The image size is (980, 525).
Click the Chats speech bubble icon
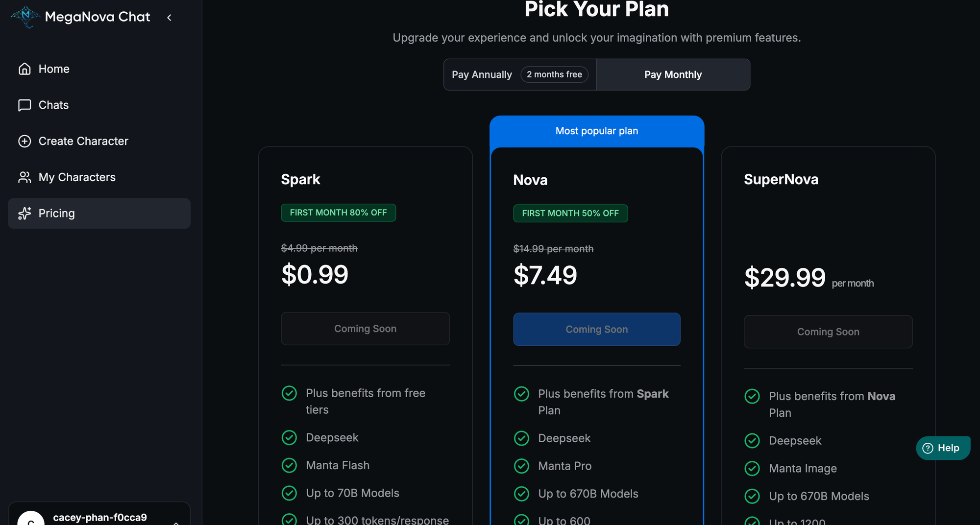click(x=24, y=105)
